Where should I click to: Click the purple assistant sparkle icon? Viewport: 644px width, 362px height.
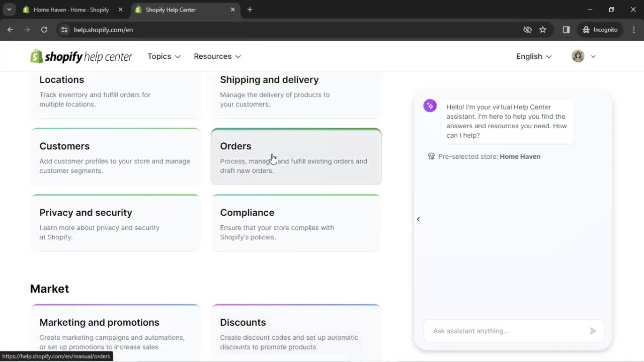point(430,106)
